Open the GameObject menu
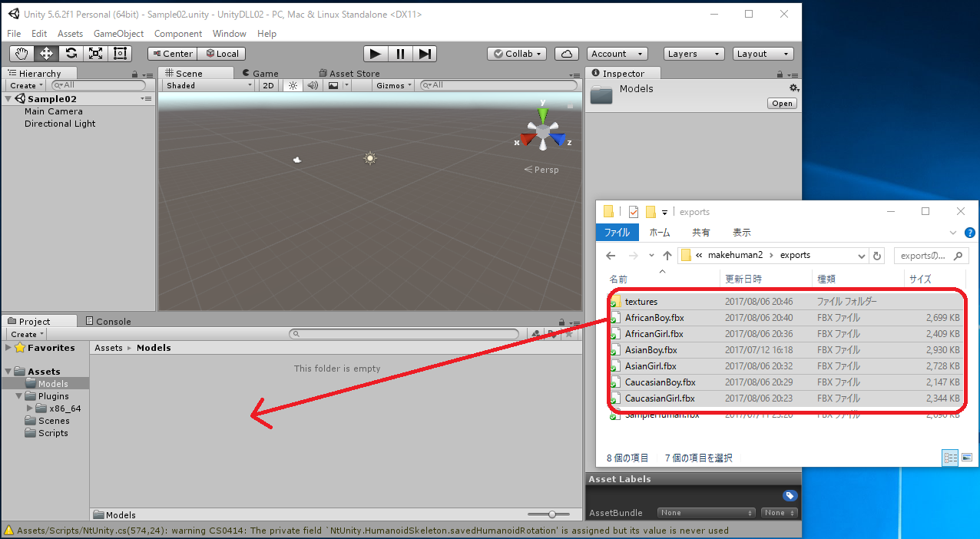This screenshot has height=539, width=980. point(118,34)
